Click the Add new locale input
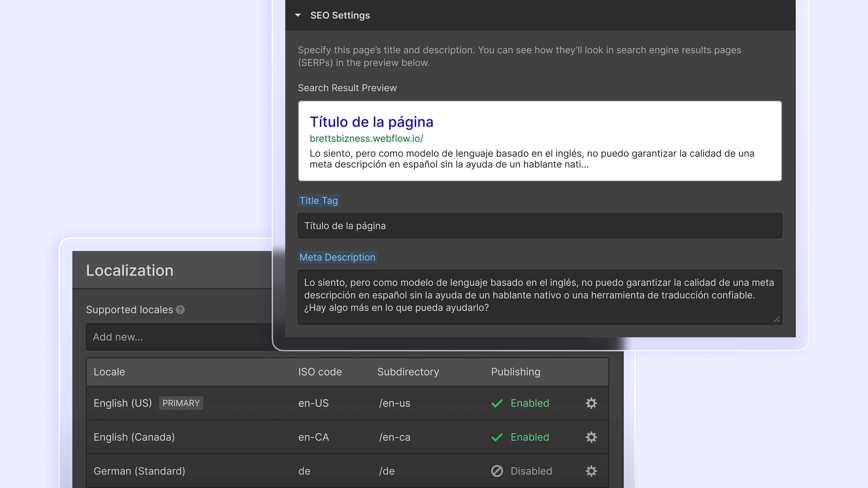Screen dimensions: 868x488 tap(179, 337)
